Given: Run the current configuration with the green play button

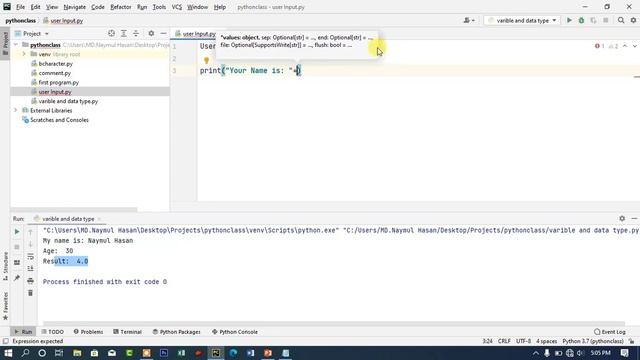Looking at the screenshot, I should click(x=569, y=20).
